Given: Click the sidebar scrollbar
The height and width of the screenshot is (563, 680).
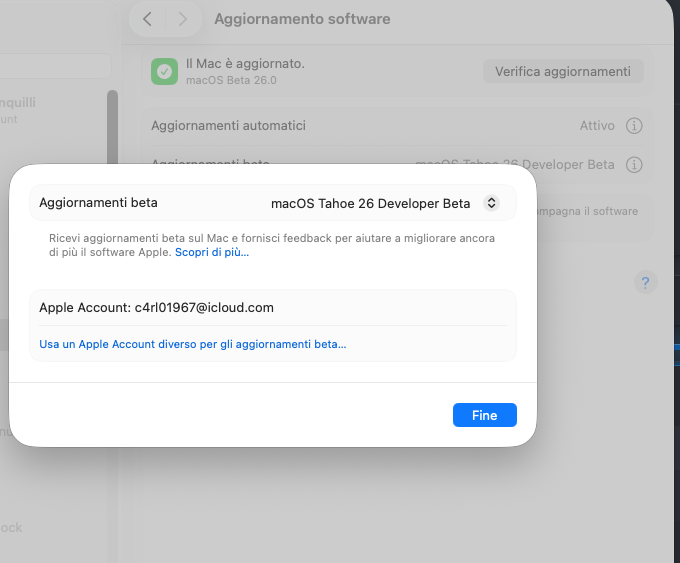Looking at the screenshot, I should click(112, 127).
